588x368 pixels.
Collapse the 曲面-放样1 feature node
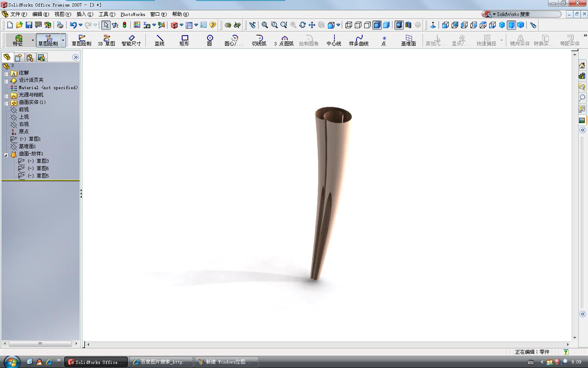click(x=6, y=155)
